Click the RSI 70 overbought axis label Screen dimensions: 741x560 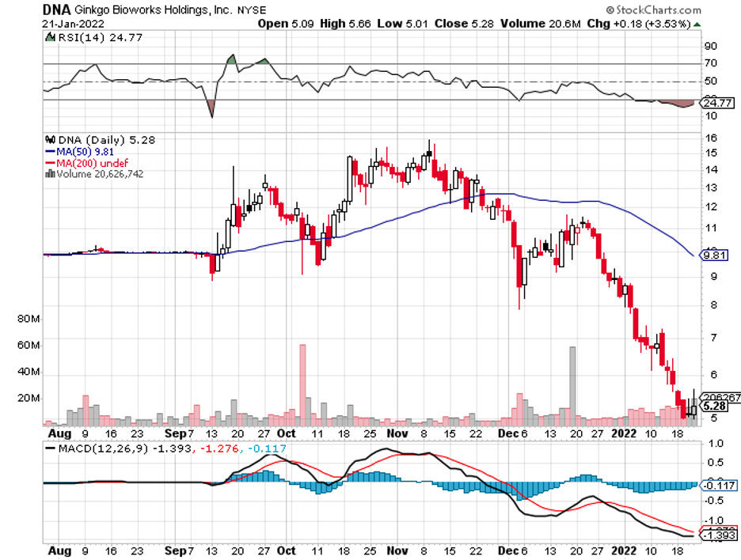point(711,62)
